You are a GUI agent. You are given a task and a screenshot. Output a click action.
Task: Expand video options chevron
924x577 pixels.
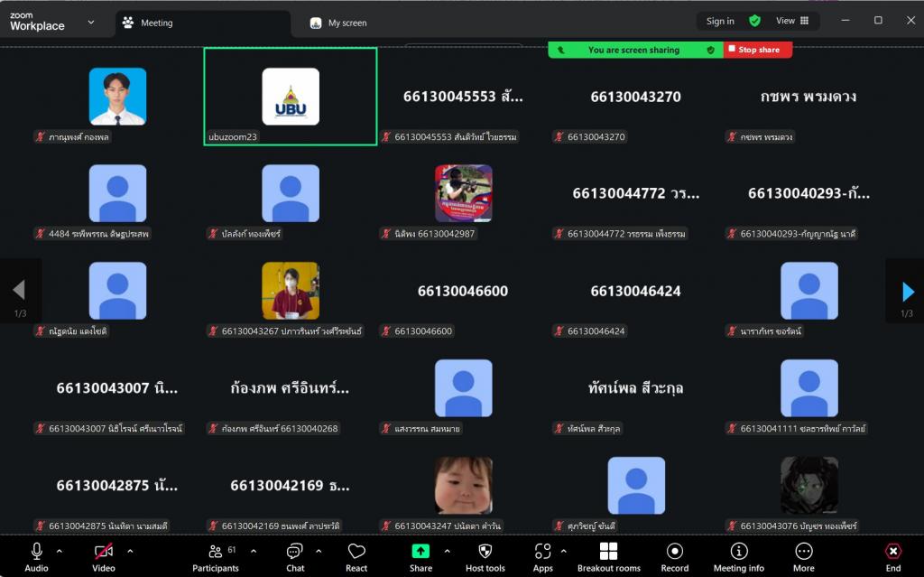[130, 551]
